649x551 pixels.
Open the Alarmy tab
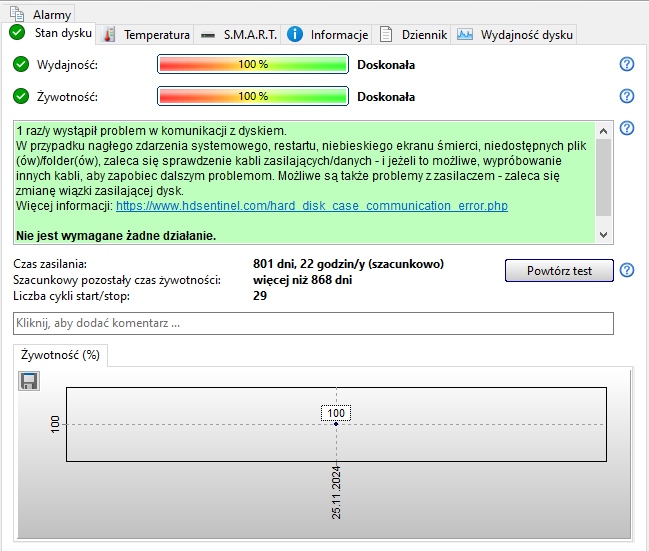point(41,14)
